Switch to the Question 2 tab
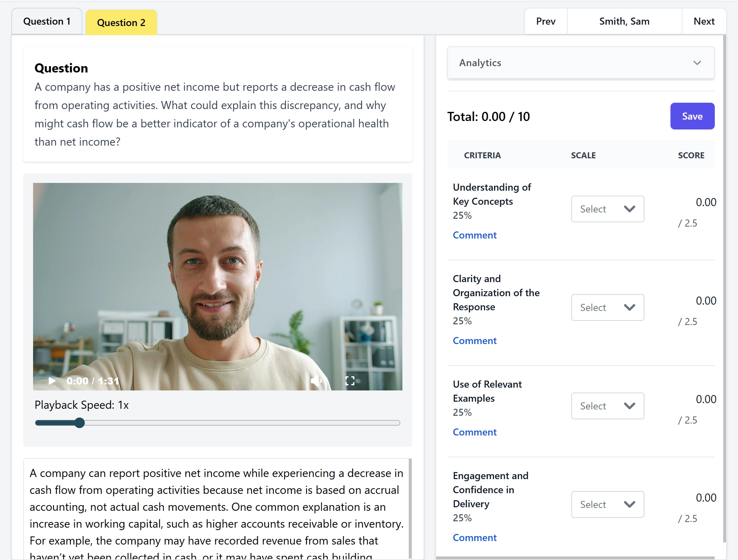Image resolution: width=738 pixels, height=560 pixels. pos(121,22)
